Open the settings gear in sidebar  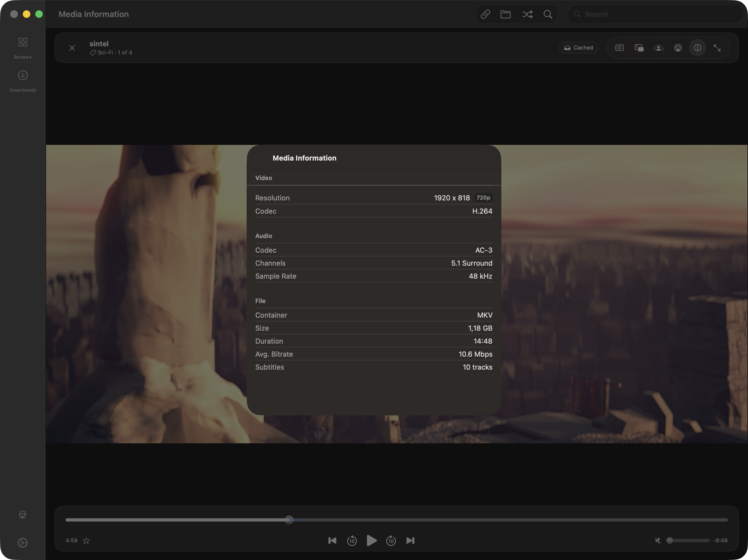coord(23,542)
